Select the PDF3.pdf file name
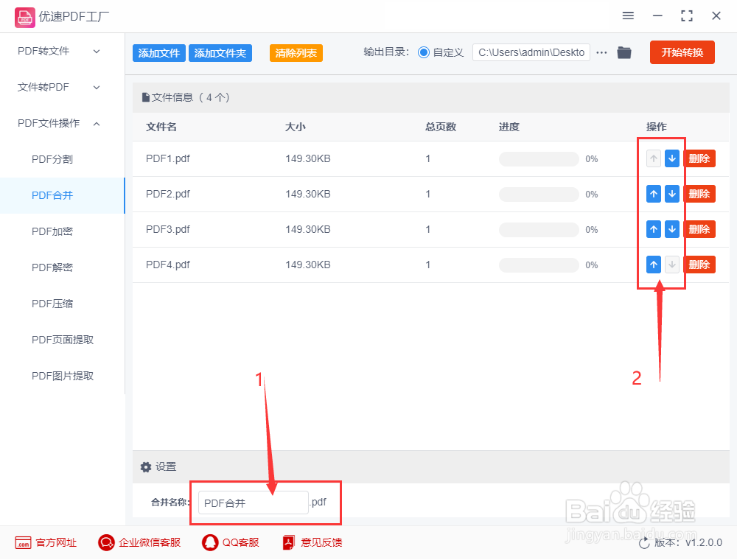This screenshot has width=737, height=560. (168, 229)
